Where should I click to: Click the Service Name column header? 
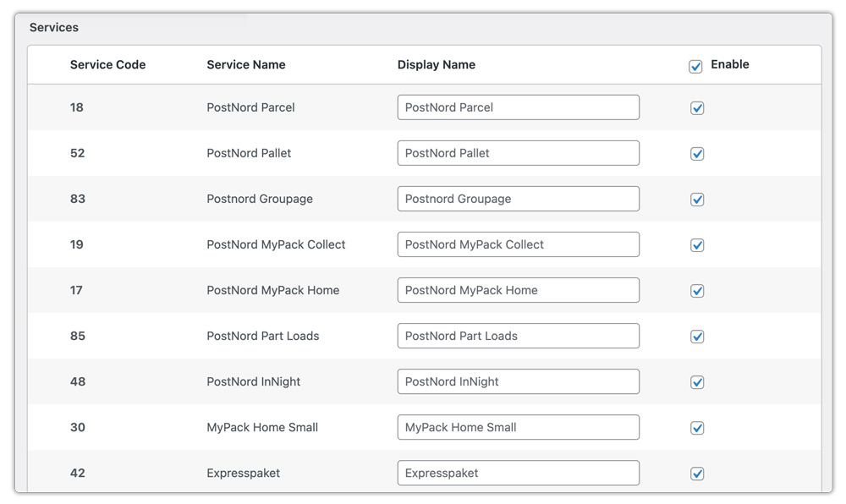click(246, 64)
